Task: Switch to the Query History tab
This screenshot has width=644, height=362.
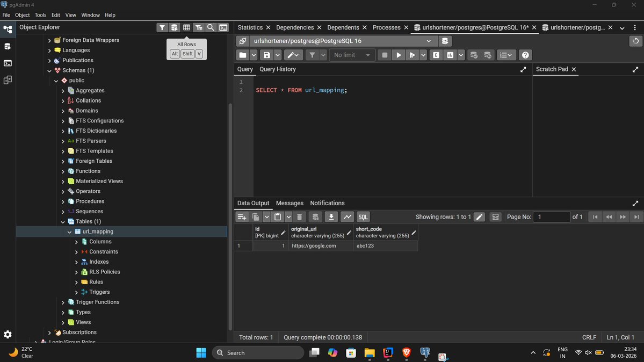Action: tap(278, 69)
